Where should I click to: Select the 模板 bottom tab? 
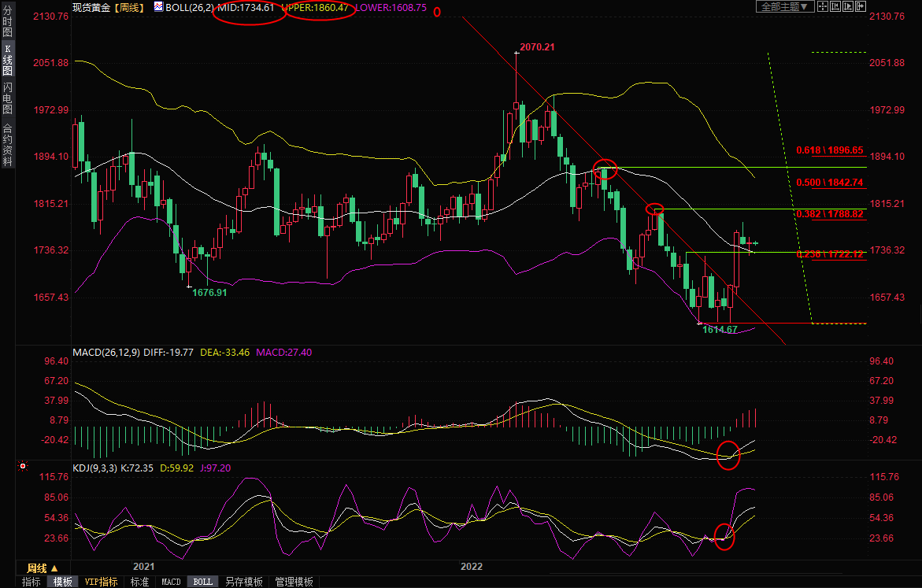click(x=63, y=582)
